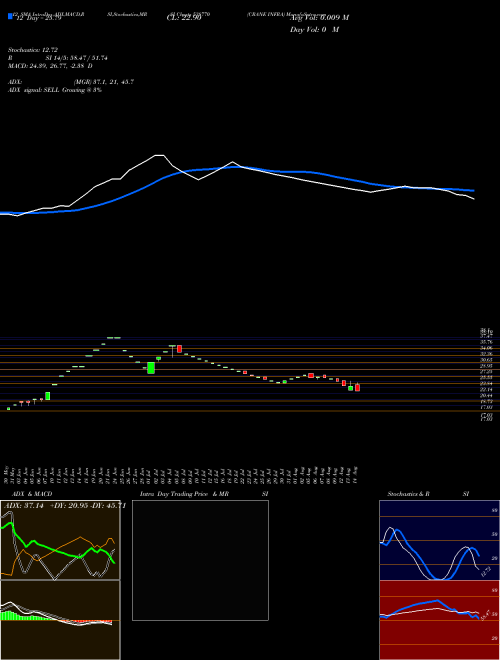The height and width of the screenshot is (660, 500).
Task: Click the 'ADX: 37.14 +DY: 20.95 -DY: 45.71' readout
Action: (x=65, y=506)
